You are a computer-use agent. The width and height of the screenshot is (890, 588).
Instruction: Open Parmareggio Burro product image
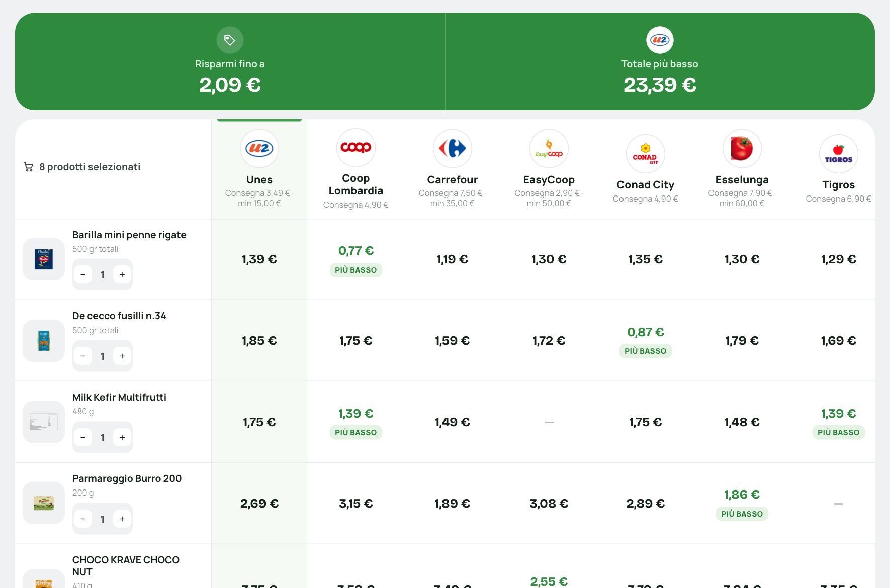click(44, 503)
